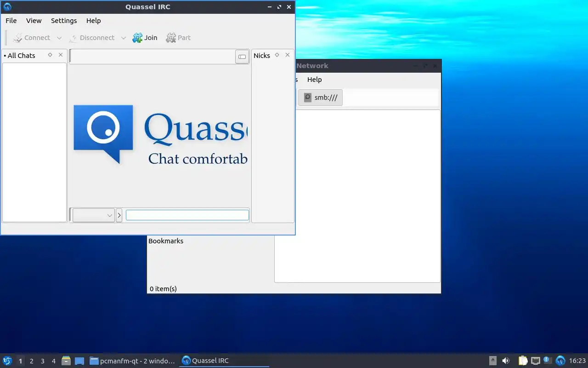The height and width of the screenshot is (368, 588).
Task: Maximize the Quassel IRC window
Action: pos(279,7)
